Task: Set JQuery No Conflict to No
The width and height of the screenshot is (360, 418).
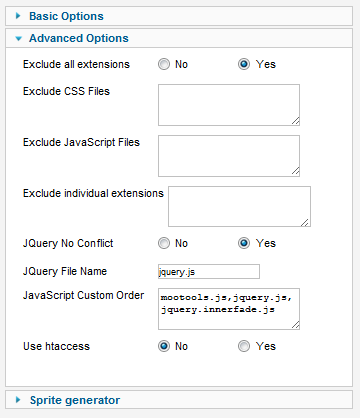Action: click(x=164, y=243)
